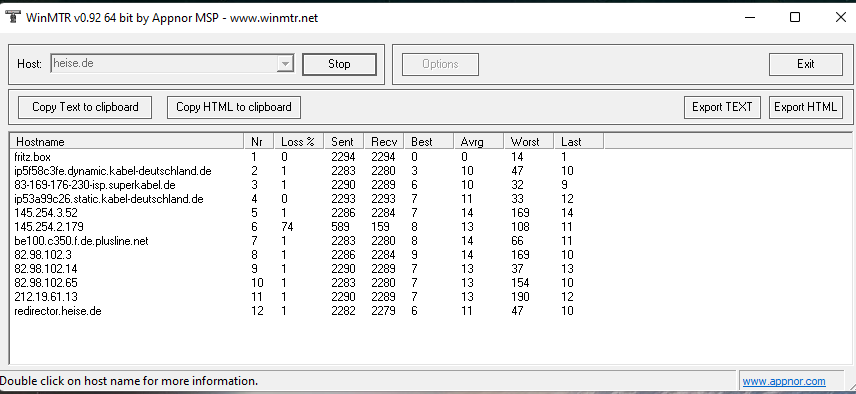The width and height of the screenshot is (856, 394).
Task: Open the disabled Options button
Action: coord(440,64)
